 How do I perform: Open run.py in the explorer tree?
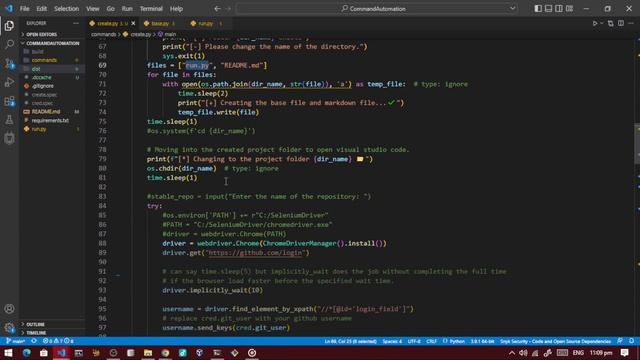click(x=52, y=129)
